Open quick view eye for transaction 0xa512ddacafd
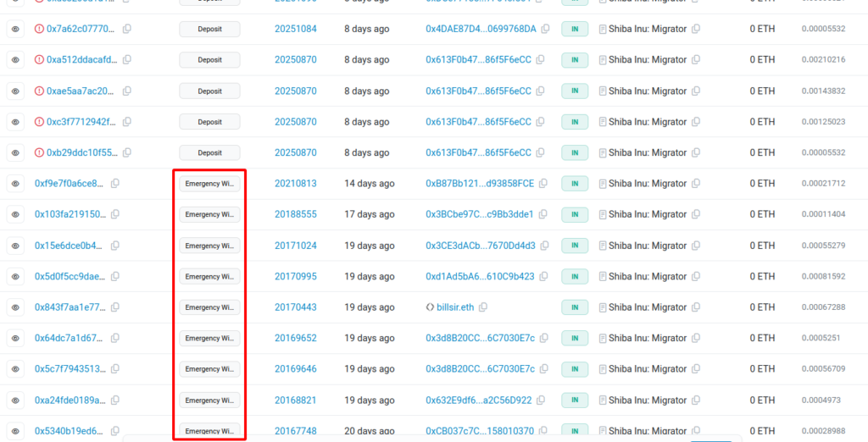868x442 pixels. [15, 60]
